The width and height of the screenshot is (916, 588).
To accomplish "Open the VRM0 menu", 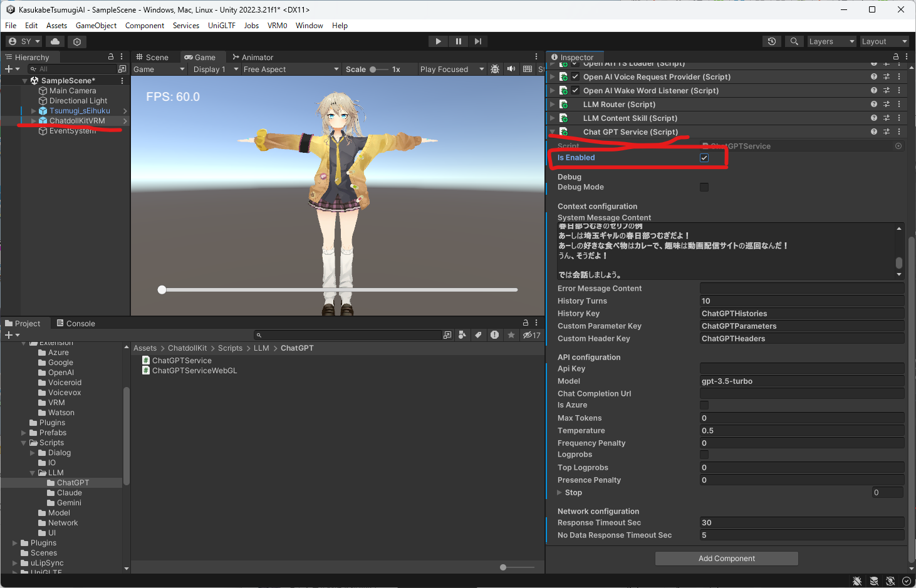I will click(x=277, y=26).
